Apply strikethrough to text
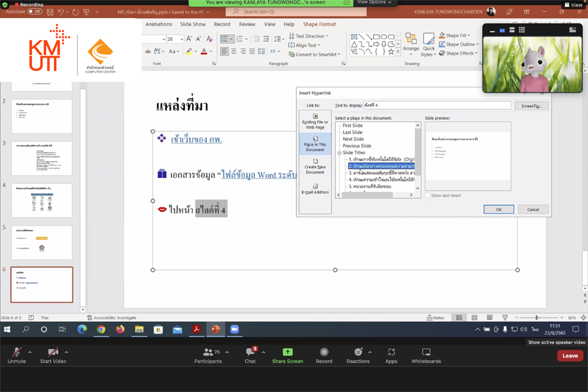588x392 pixels. click(x=148, y=51)
